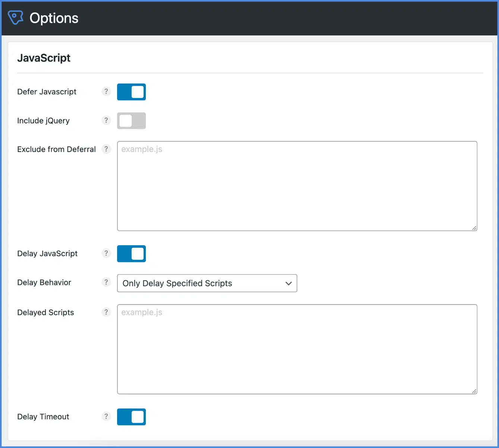This screenshot has width=499, height=448.
Task: Open the Delay JavaScript help tooltip
Action: (106, 253)
